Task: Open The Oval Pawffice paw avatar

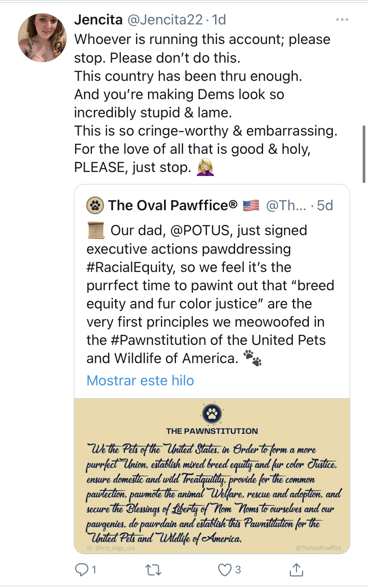Action: [x=95, y=205]
